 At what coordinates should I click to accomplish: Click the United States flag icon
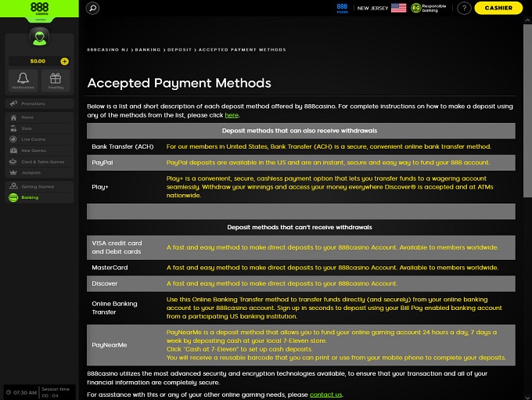tap(398, 8)
